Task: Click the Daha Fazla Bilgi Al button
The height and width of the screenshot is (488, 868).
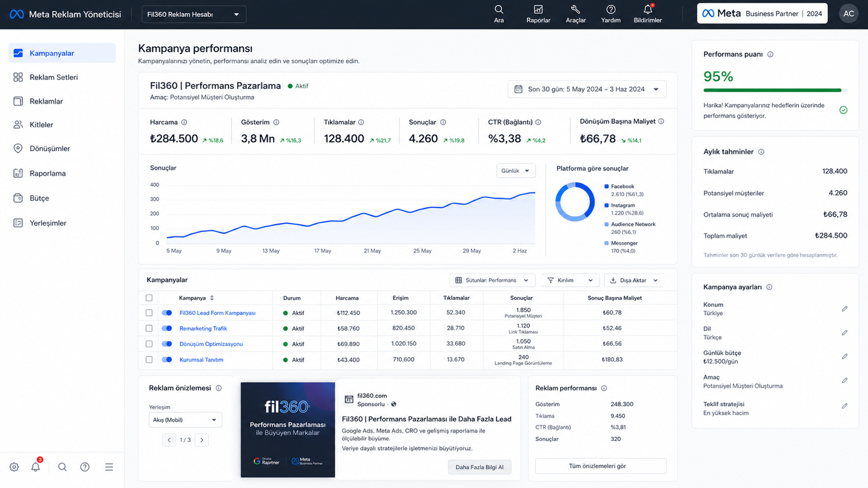Action: (480, 467)
